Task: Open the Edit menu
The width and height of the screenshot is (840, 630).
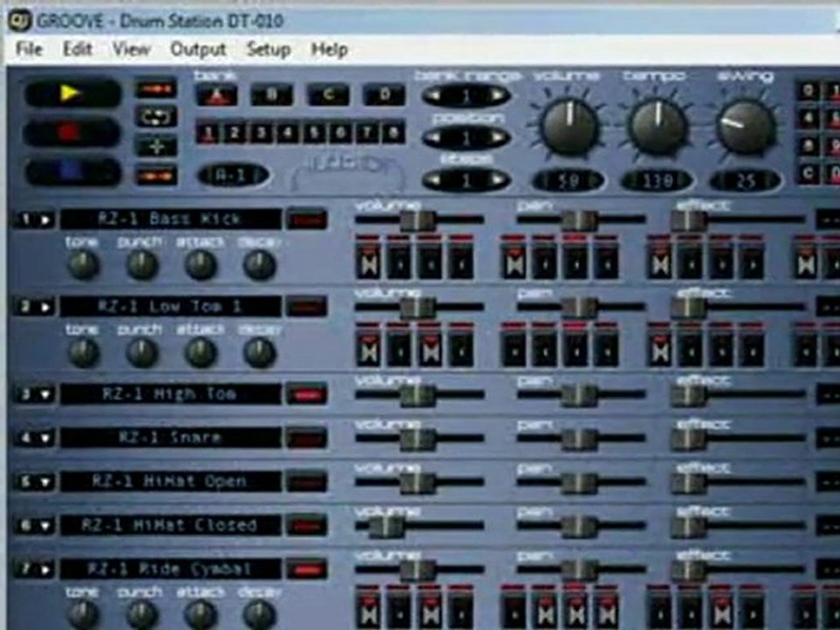Action: [x=78, y=49]
